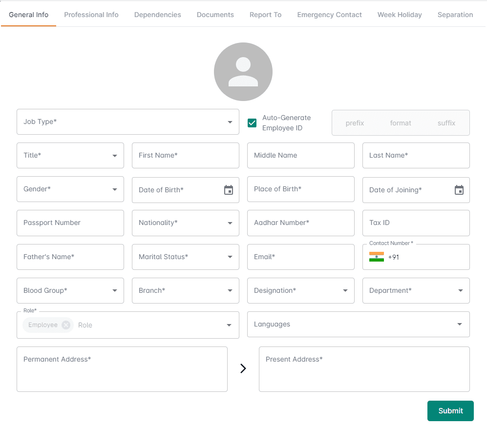Screen dimensions: 487x448
Task: Open the Date of Birth calendar picker
Action: coord(228,190)
